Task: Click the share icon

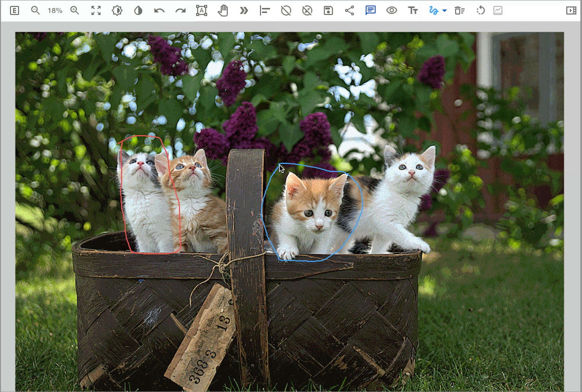Action: pyautogui.click(x=349, y=11)
